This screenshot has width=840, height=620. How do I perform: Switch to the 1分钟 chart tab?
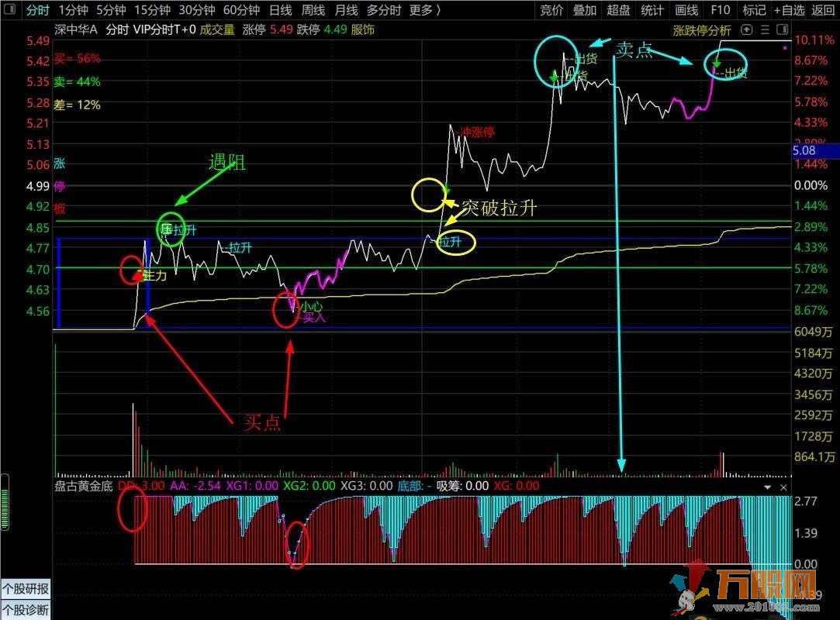coord(73,9)
